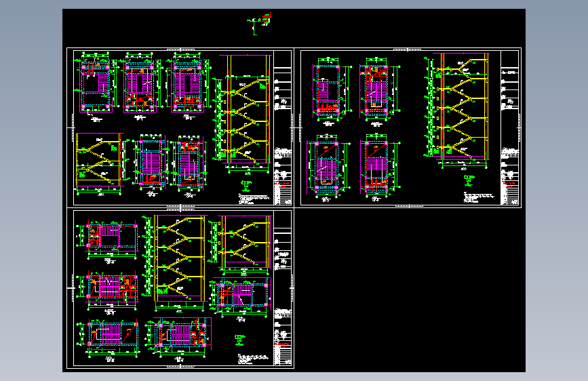The height and width of the screenshot is (381, 588).
Task: Select the green detail symbol above the bottom-left sheet's notes
Action: pyautogui.click(x=240, y=340)
